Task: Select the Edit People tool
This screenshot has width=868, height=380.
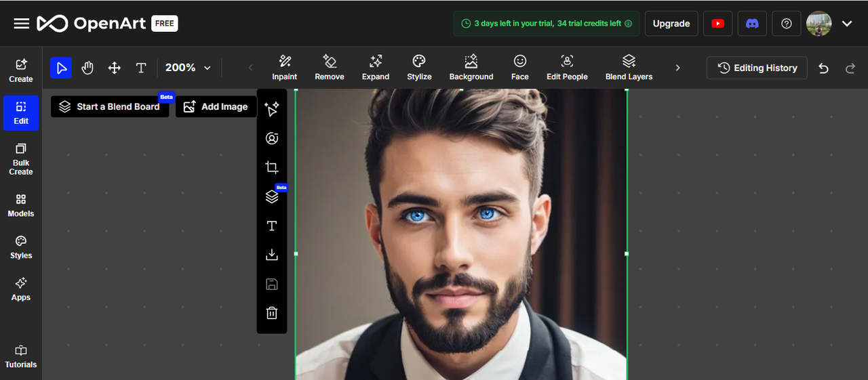Action: pos(568,68)
